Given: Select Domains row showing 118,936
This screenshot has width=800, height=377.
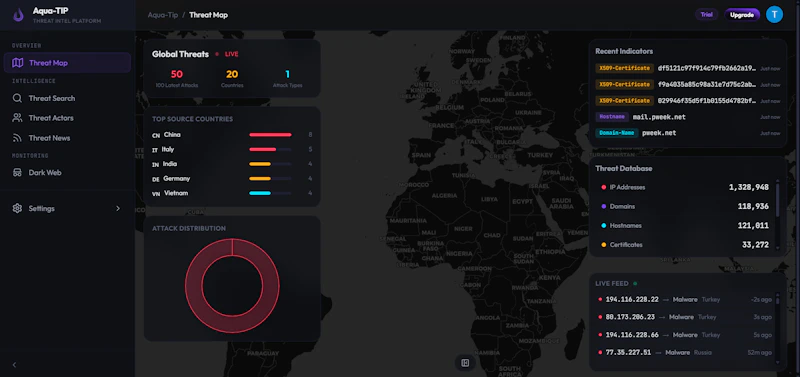Looking at the screenshot, I should 685,206.
